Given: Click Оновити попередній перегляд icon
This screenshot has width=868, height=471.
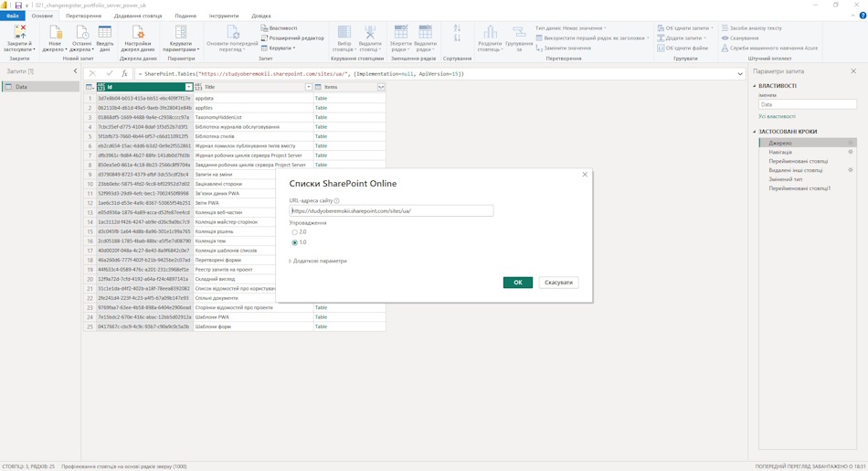Looking at the screenshot, I should (232, 32).
